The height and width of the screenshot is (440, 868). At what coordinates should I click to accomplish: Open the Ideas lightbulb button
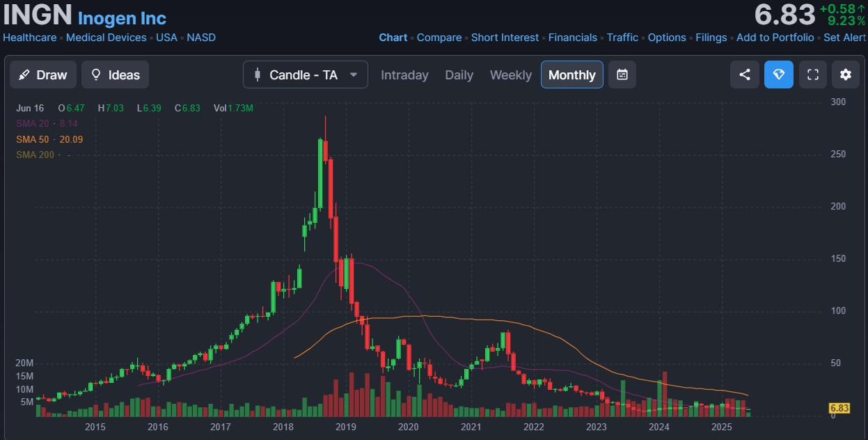coord(115,74)
